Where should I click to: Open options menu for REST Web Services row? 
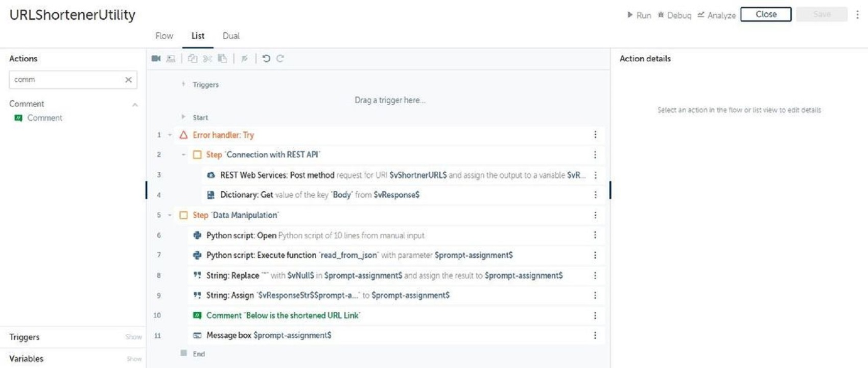[x=595, y=175]
